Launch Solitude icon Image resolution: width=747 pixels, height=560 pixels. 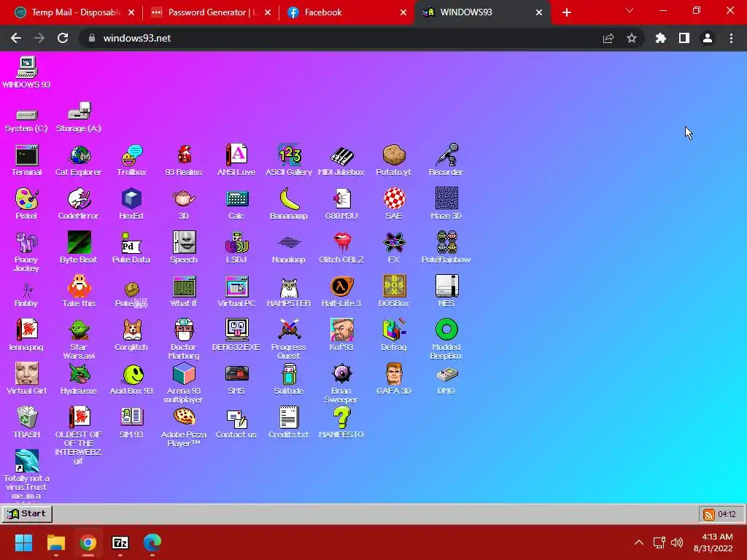click(289, 379)
